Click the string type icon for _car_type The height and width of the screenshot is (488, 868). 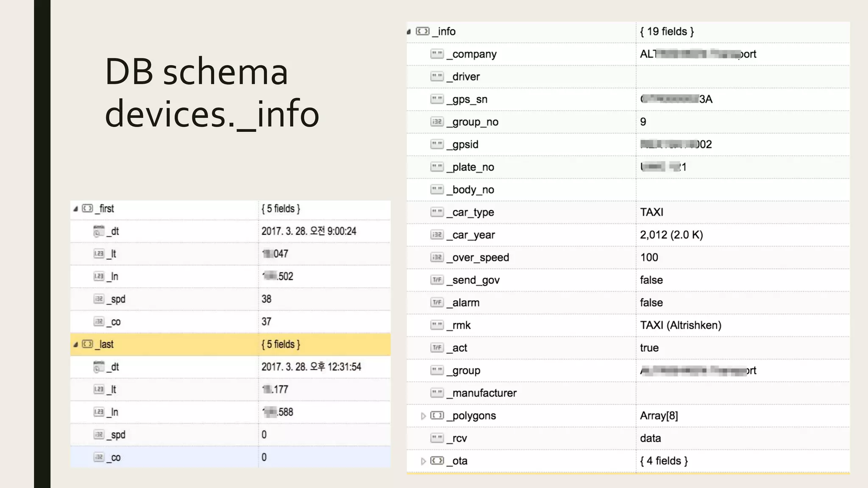click(x=437, y=212)
